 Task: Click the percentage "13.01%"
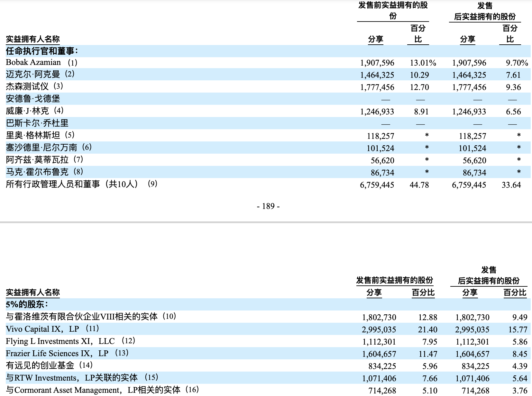click(x=423, y=63)
